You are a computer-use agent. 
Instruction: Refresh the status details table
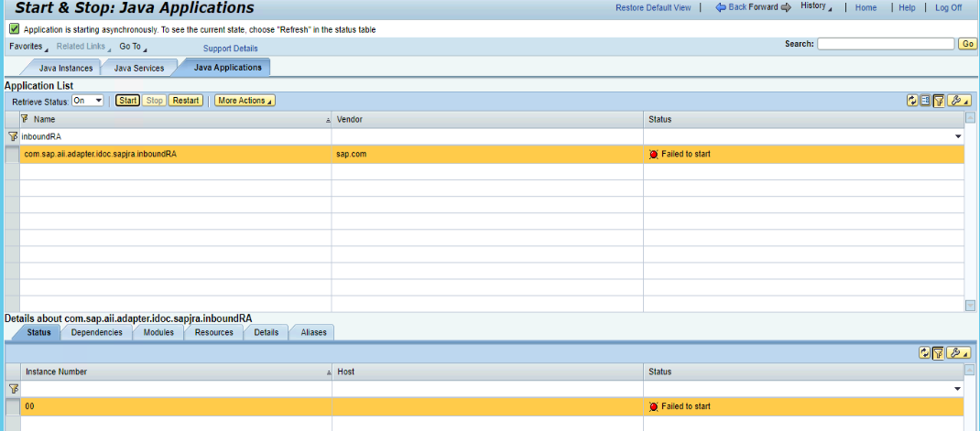point(925,353)
